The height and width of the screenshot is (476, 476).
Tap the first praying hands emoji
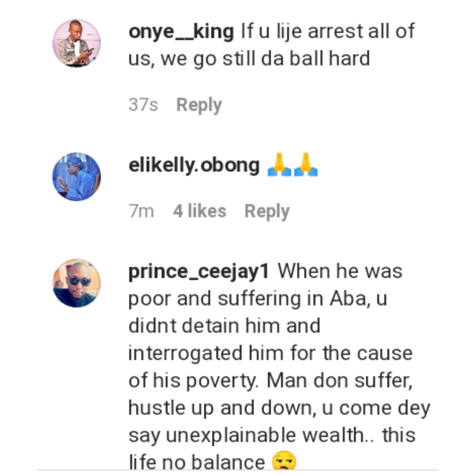(x=279, y=165)
